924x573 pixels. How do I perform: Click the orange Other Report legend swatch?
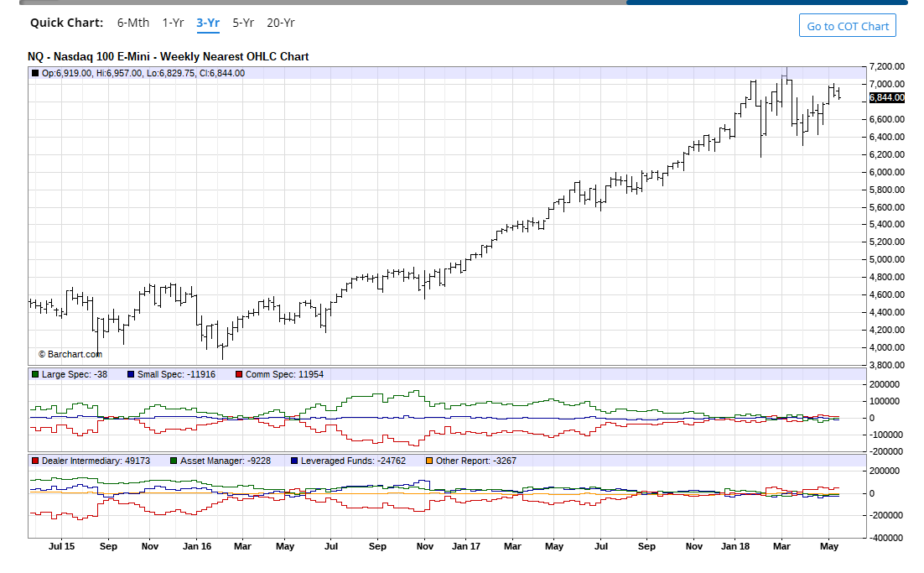coord(429,461)
